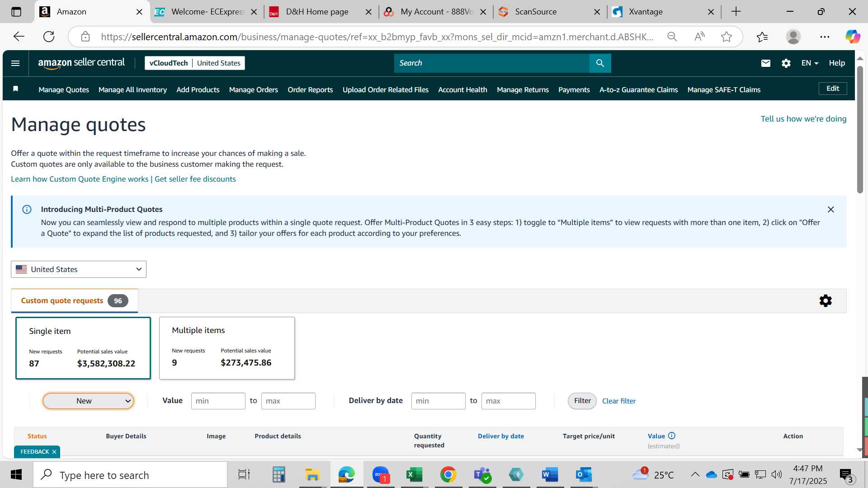Open Learn how Custom Quote Engine works

(80, 179)
